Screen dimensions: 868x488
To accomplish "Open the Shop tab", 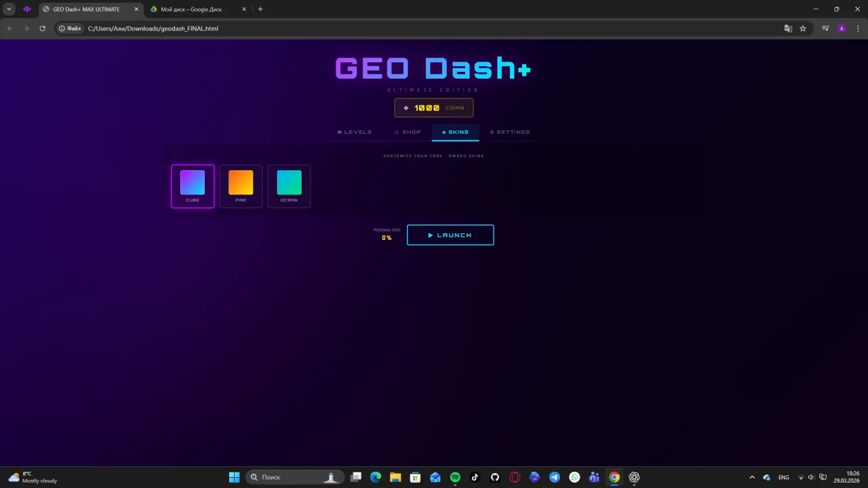I will 407,132.
